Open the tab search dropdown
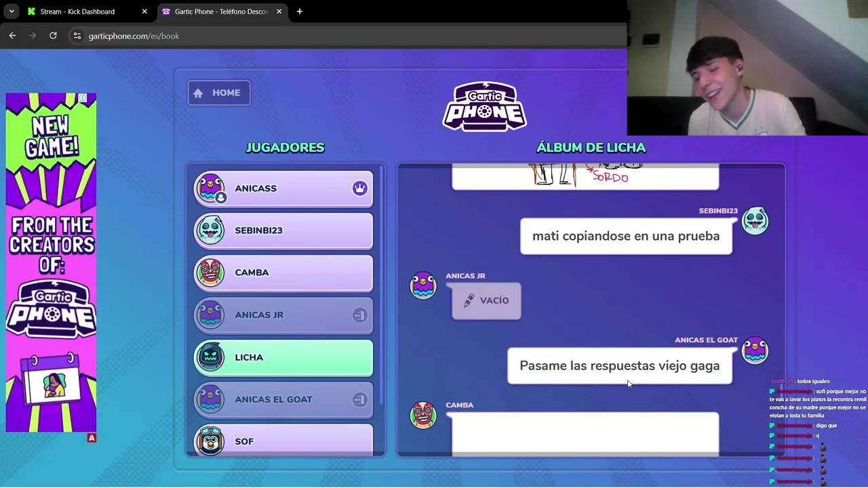The image size is (868, 488). [12, 12]
